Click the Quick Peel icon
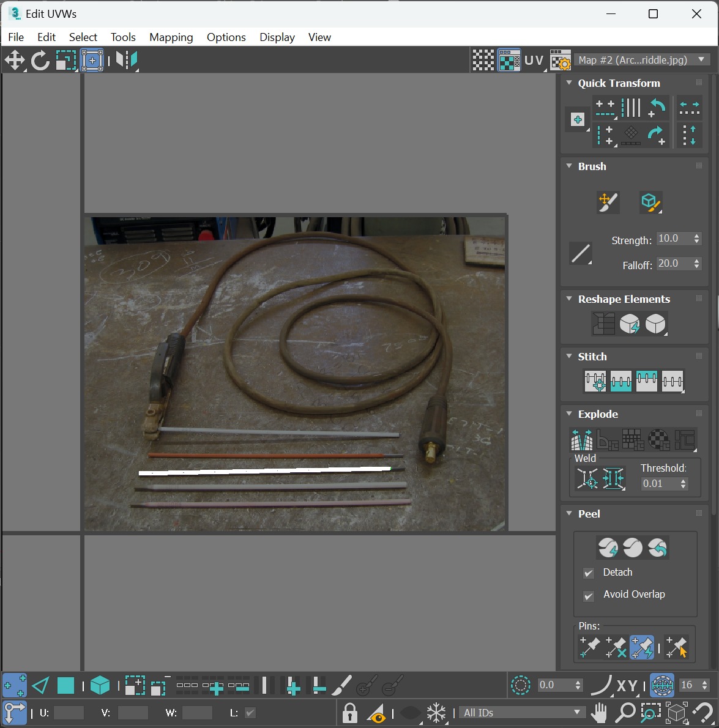 pyautogui.click(x=608, y=548)
